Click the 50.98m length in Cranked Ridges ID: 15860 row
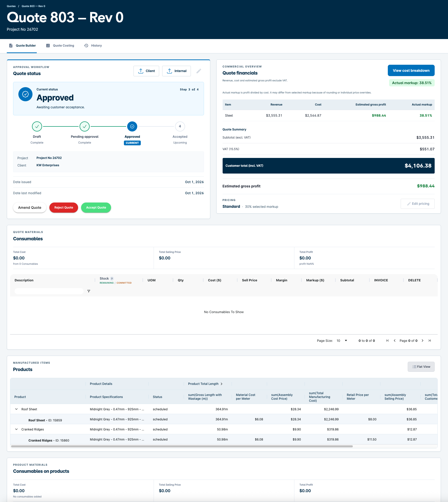 [x=222, y=440]
